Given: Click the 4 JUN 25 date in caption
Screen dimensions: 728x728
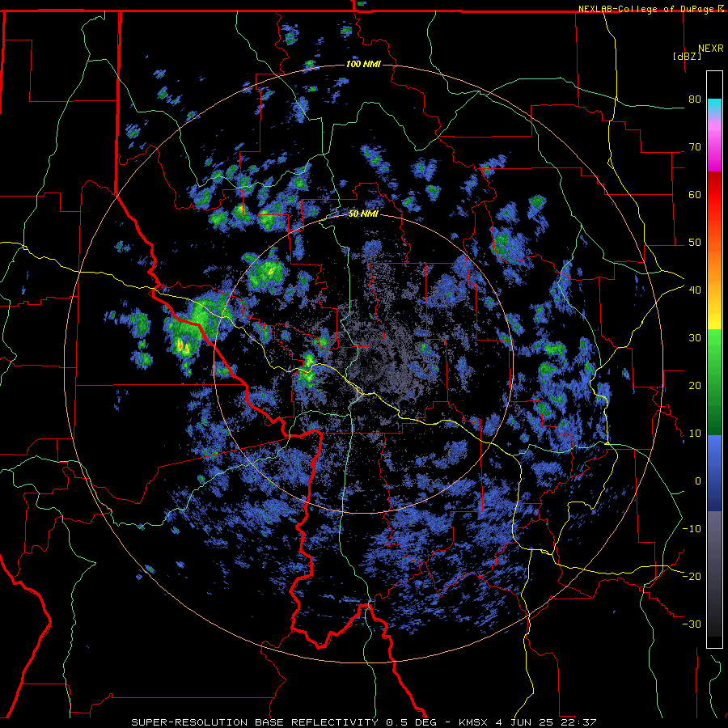Looking at the screenshot, I should click(x=526, y=722).
